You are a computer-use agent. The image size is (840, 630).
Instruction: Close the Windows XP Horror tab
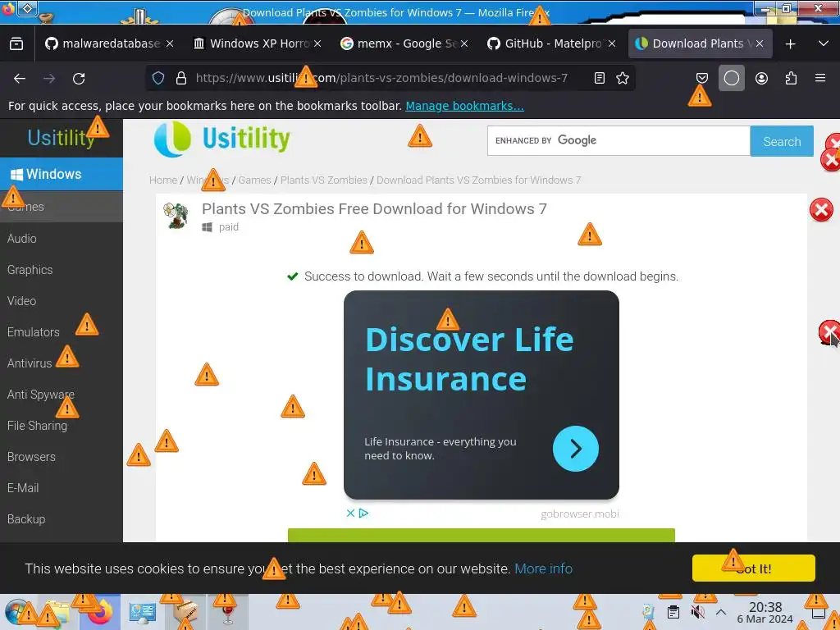click(x=317, y=43)
